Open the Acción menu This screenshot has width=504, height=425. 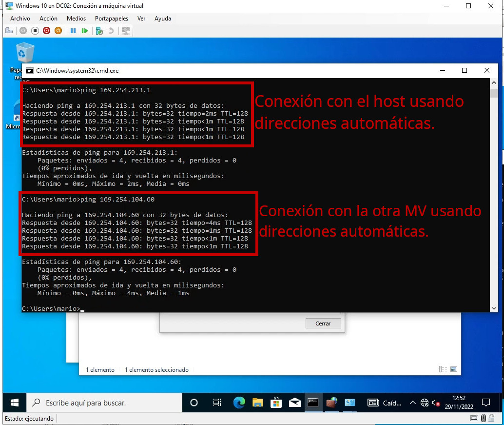48,19
